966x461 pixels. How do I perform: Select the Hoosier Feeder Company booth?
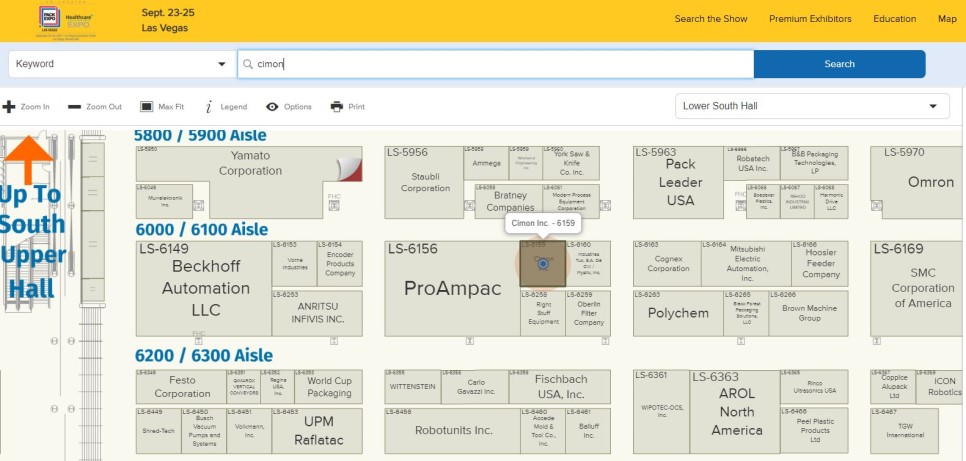click(819, 264)
